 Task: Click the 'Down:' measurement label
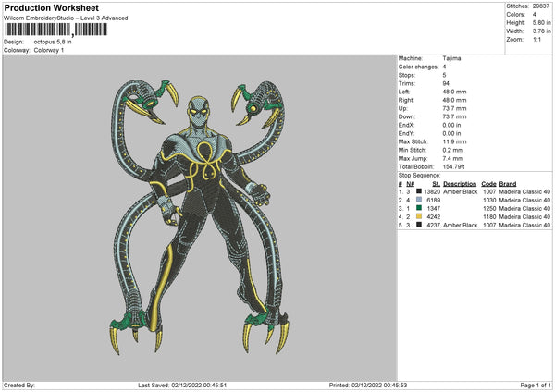click(x=406, y=116)
